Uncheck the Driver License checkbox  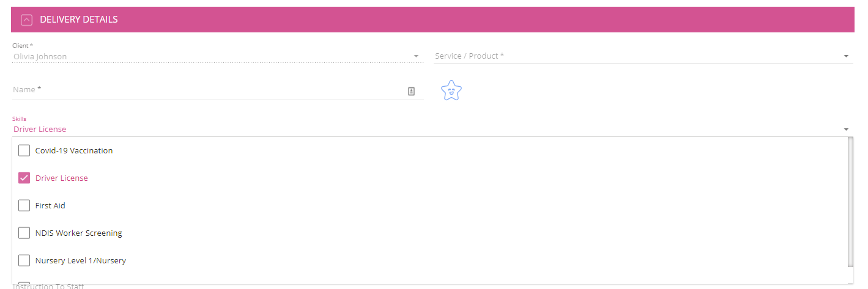tap(24, 178)
